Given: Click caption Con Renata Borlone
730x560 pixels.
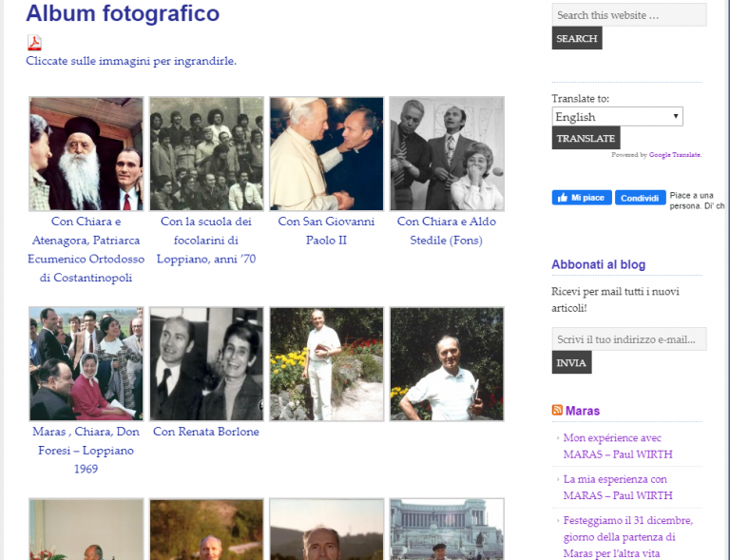Looking at the screenshot, I should point(206,432).
